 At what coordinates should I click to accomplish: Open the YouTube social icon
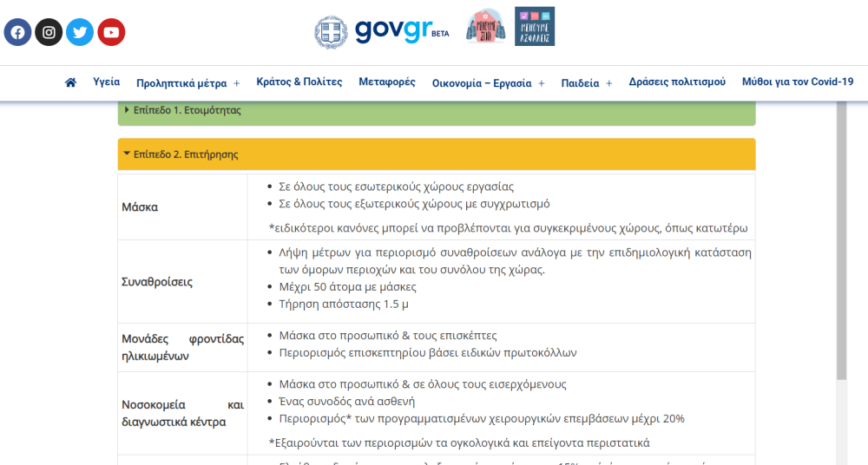(111, 32)
